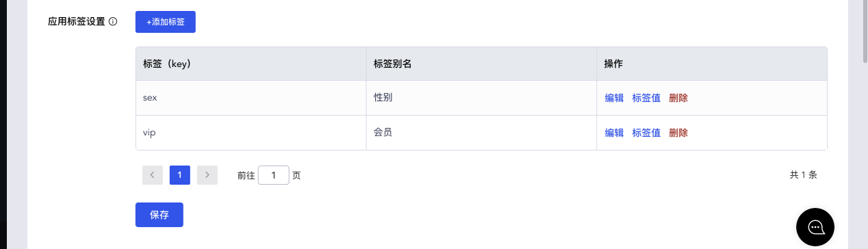
Task: Edit the vip tag row
Action: point(614,133)
